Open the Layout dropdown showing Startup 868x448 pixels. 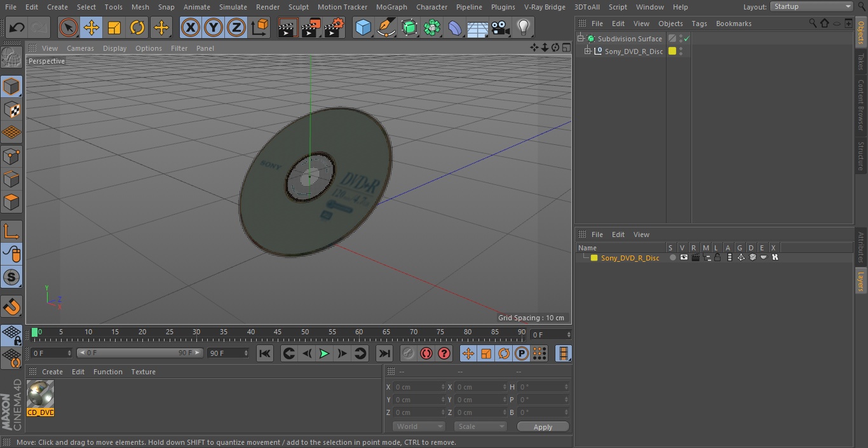tap(811, 6)
